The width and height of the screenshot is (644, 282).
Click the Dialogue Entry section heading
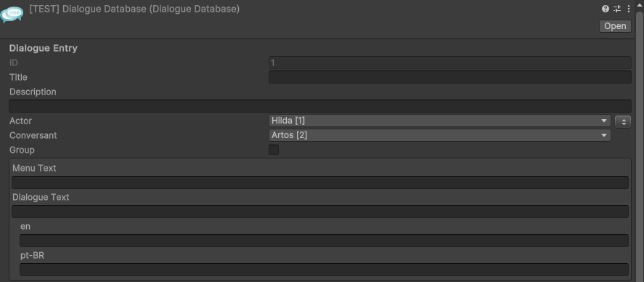coord(43,48)
